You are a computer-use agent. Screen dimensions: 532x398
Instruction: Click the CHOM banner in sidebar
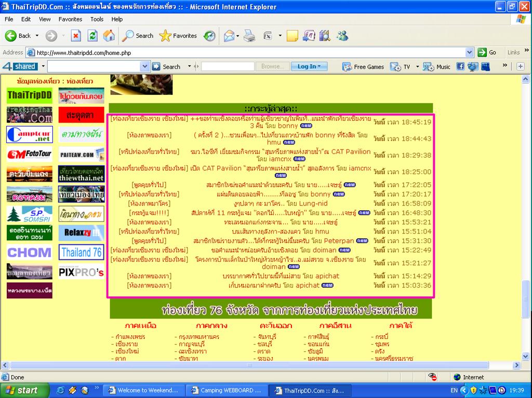click(29, 253)
